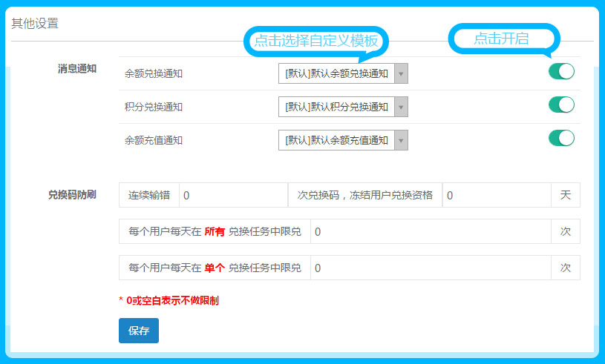Open the 默认余额兑换通知 template dropdown
This screenshot has width=605, height=364.
pyautogui.click(x=343, y=73)
